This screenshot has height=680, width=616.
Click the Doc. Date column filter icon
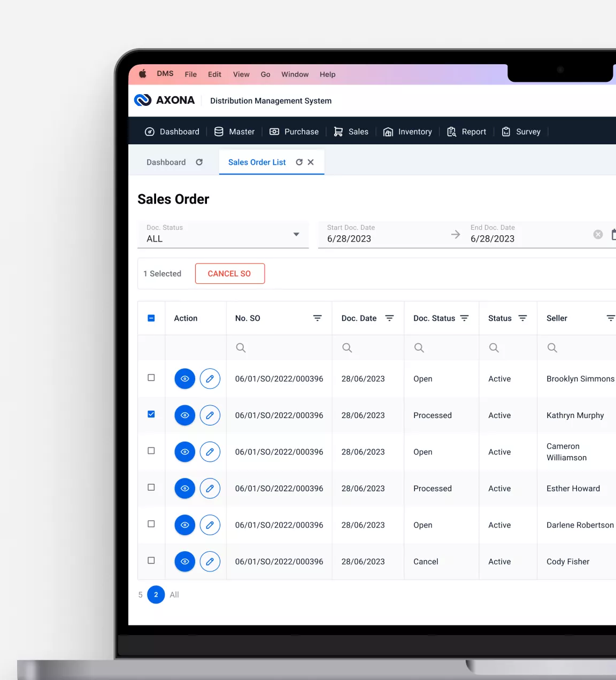[x=389, y=318]
